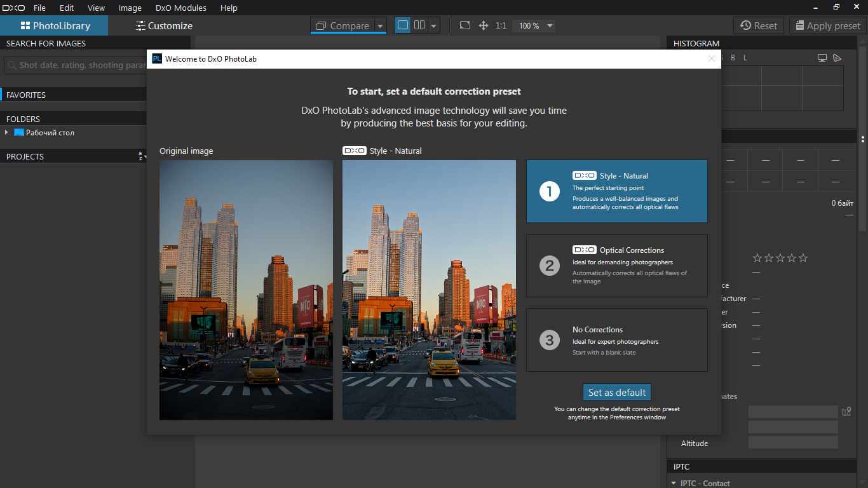The height and width of the screenshot is (488, 868).
Task: Open the Compare mode dropdown arrow
Action: pyautogui.click(x=380, y=26)
